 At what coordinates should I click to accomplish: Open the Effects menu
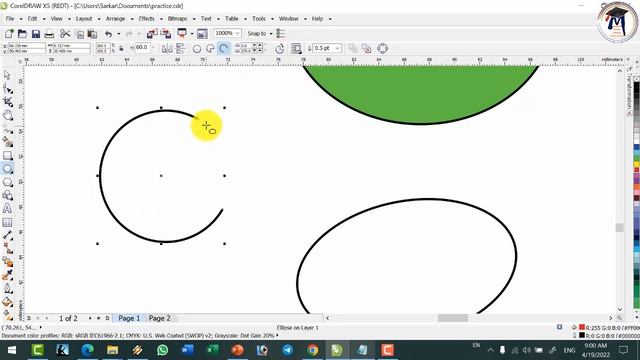pos(147,19)
